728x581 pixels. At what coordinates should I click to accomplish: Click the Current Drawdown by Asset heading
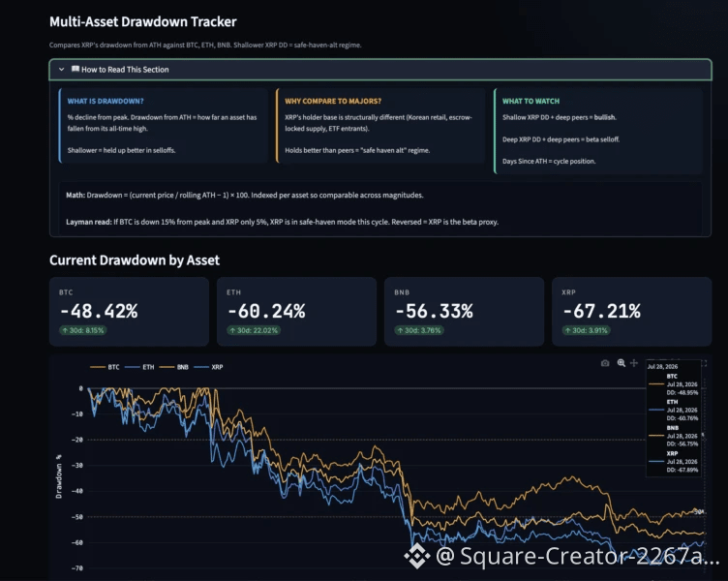click(135, 260)
